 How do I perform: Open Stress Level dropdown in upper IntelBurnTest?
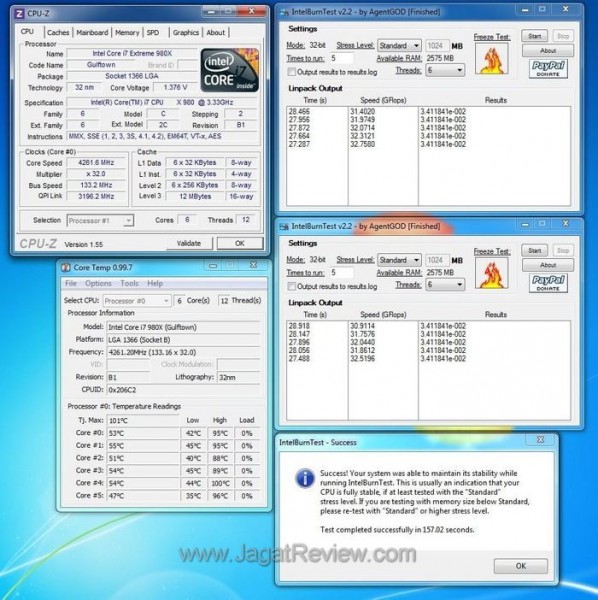pos(399,46)
